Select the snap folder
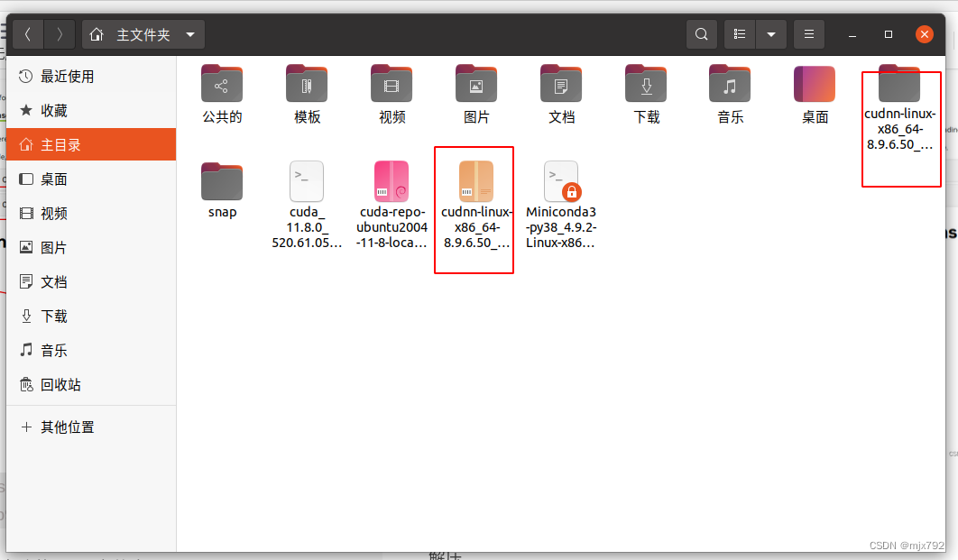The width and height of the screenshot is (958, 560). (x=222, y=181)
